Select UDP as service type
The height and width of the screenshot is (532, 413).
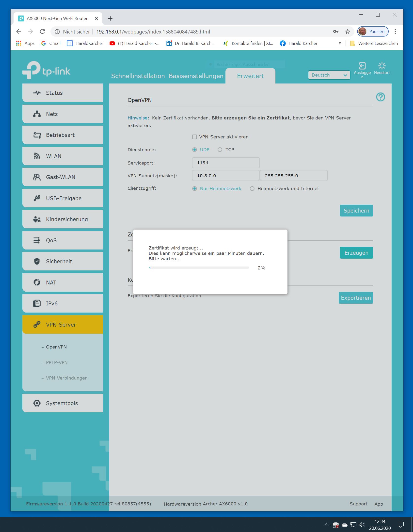click(195, 150)
